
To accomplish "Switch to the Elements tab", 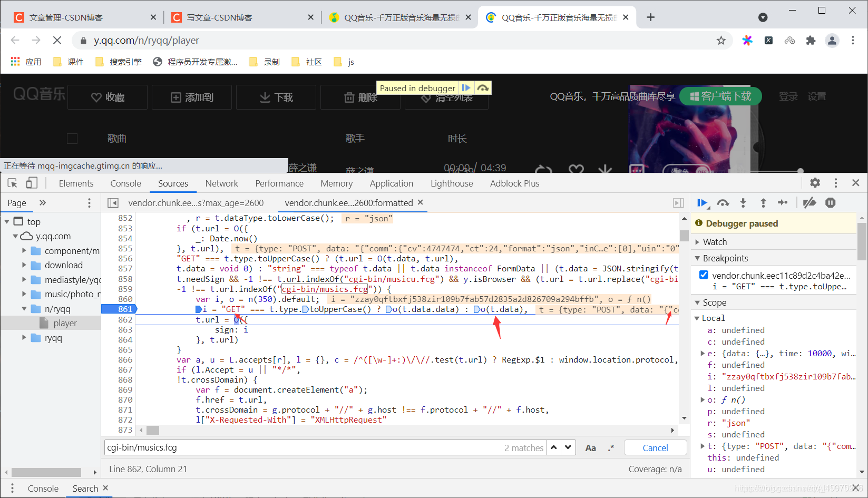I will [x=76, y=183].
